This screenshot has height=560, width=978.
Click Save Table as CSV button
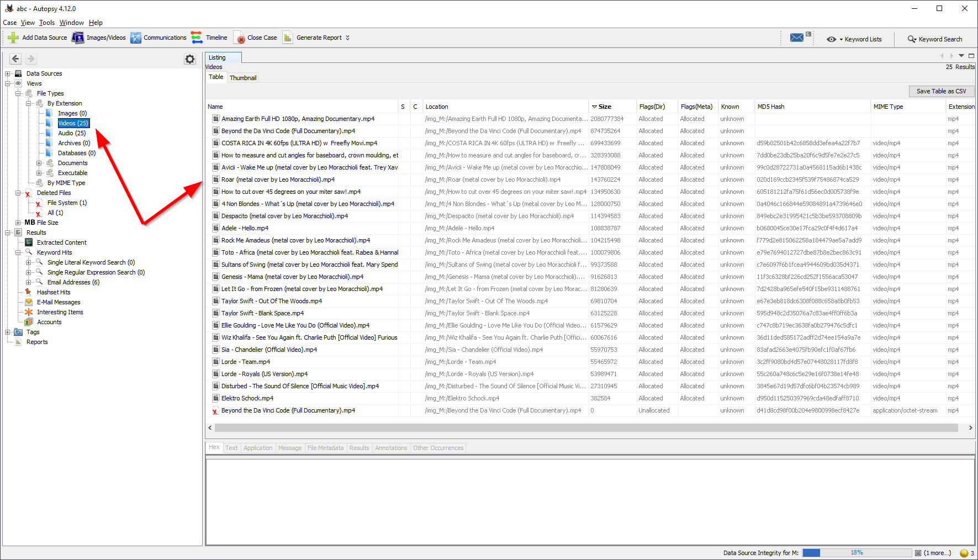pos(942,91)
